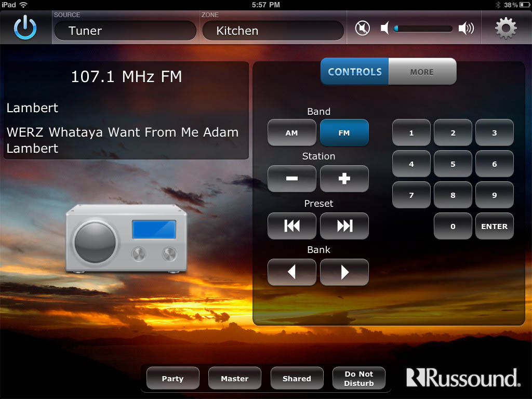Viewport: 532px width, 399px height.
Task: Toggle Do Not Disturb mode
Action: coord(359,379)
